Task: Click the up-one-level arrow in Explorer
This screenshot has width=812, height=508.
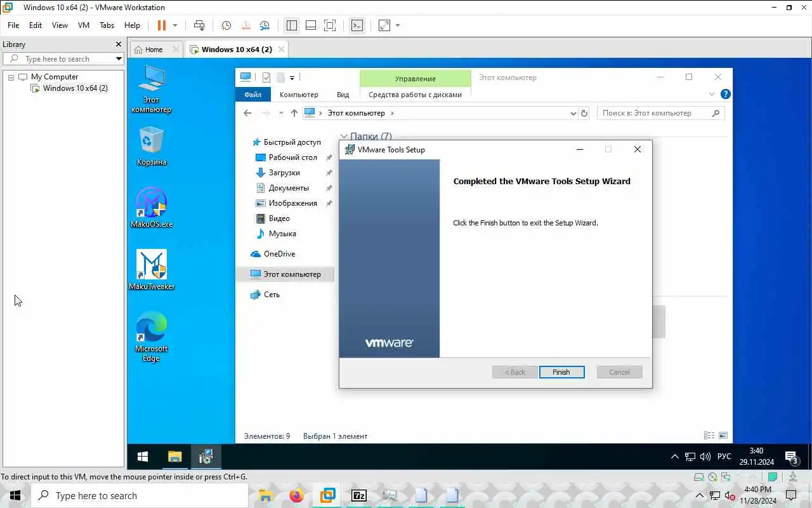Action: pyautogui.click(x=294, y=113)
